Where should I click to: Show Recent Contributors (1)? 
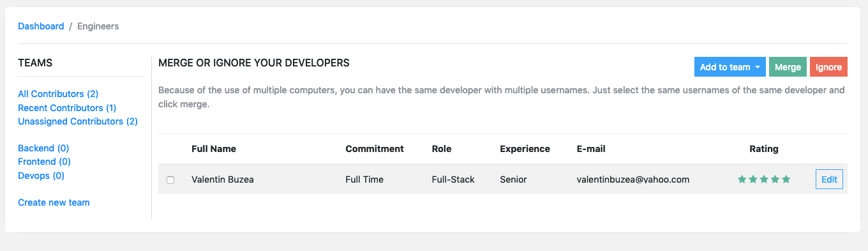click(67, 108)
